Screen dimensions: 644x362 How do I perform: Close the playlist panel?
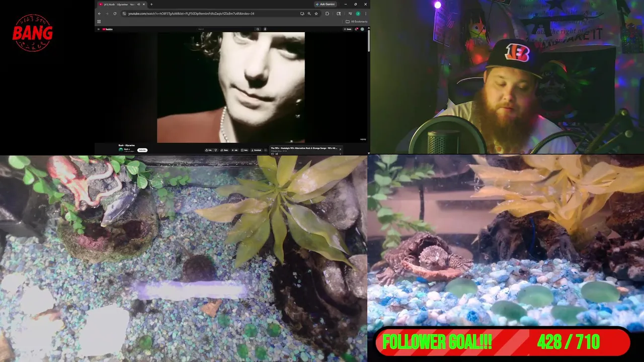(x=340, y=149)
